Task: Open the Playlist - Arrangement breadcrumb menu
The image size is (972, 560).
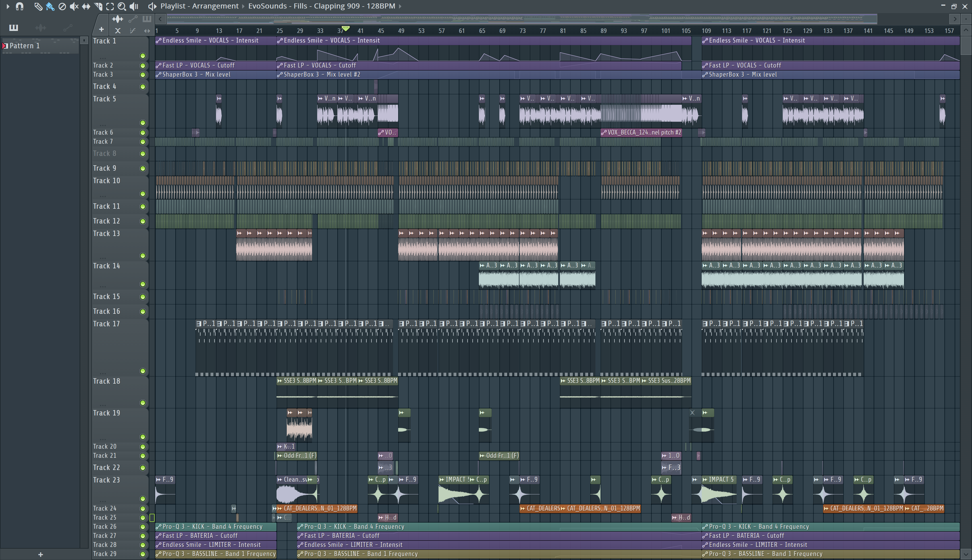Action: pos(200,6)
